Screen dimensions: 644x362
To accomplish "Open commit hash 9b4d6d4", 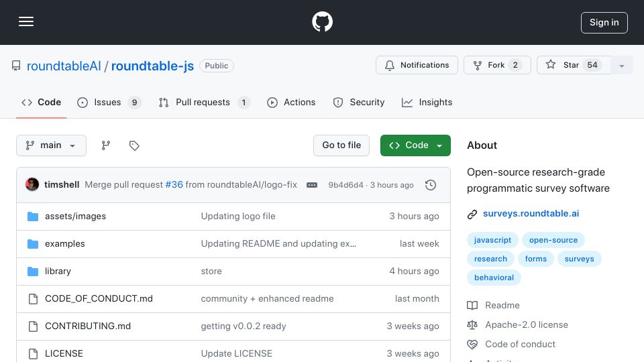I will (345, 185).
